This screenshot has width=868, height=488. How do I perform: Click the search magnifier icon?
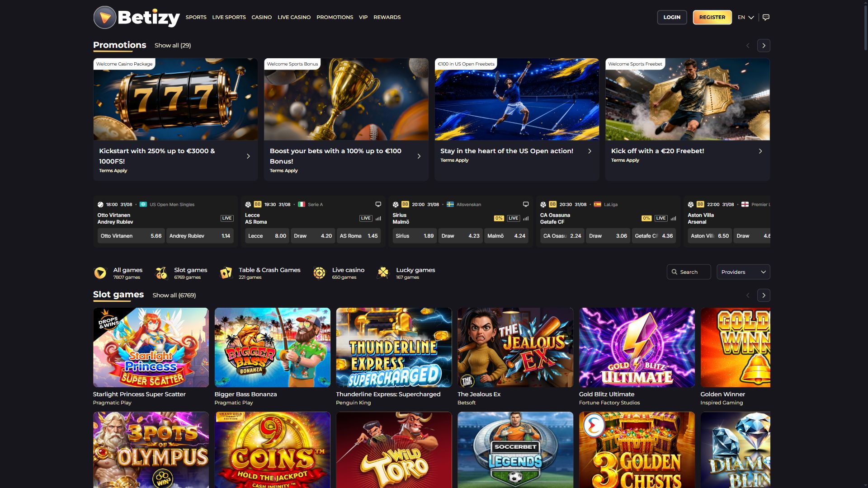tap(675, 272)
